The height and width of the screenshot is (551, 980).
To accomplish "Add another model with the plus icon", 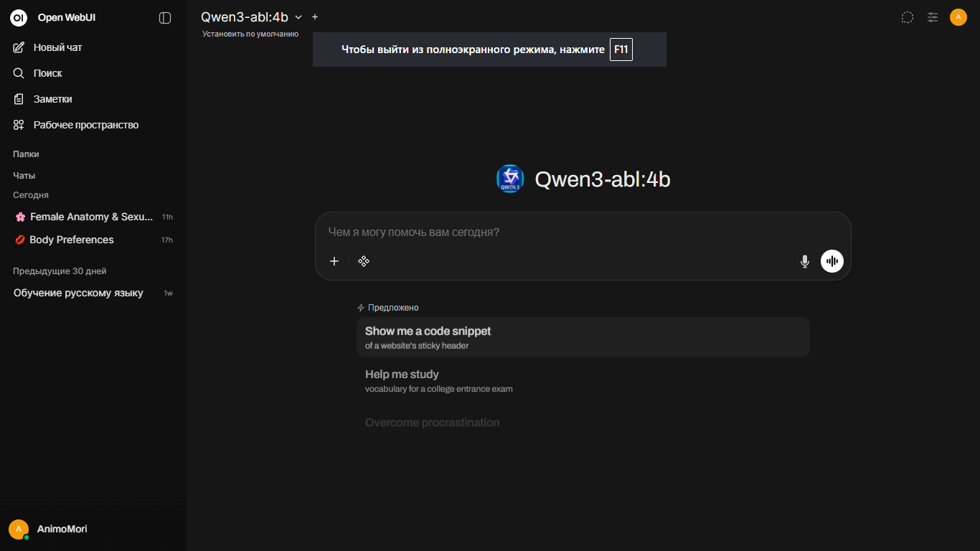I will click(x=315, y=17).
